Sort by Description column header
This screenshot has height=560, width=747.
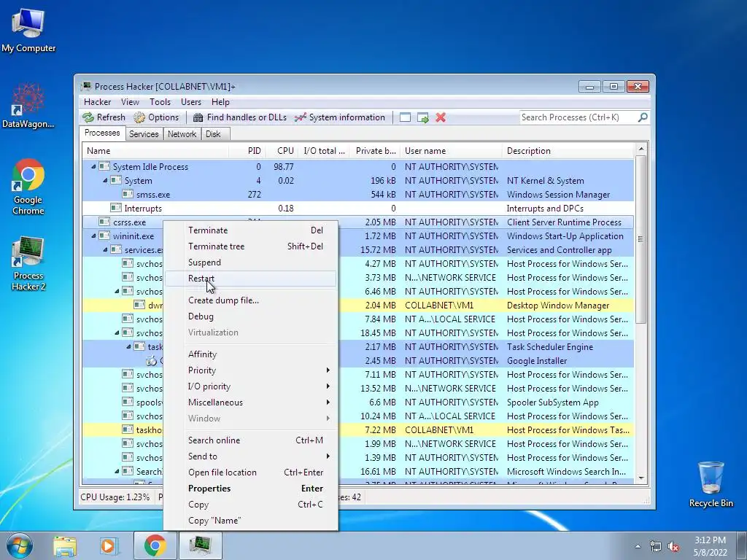click(x=568, y=151)
